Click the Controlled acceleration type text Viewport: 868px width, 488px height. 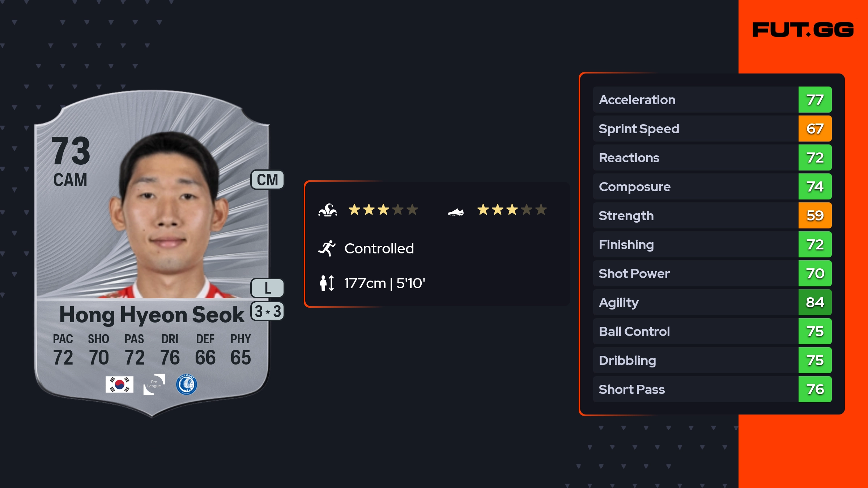[379, 249]
